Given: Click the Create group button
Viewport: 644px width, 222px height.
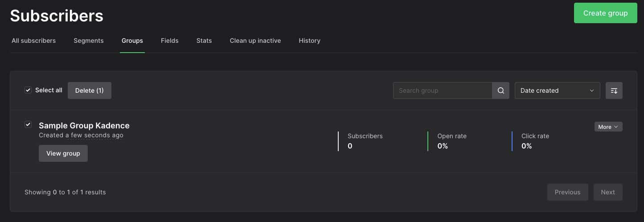Looking at the screenshot, I should pyautogui.click(x=605, y=13).
